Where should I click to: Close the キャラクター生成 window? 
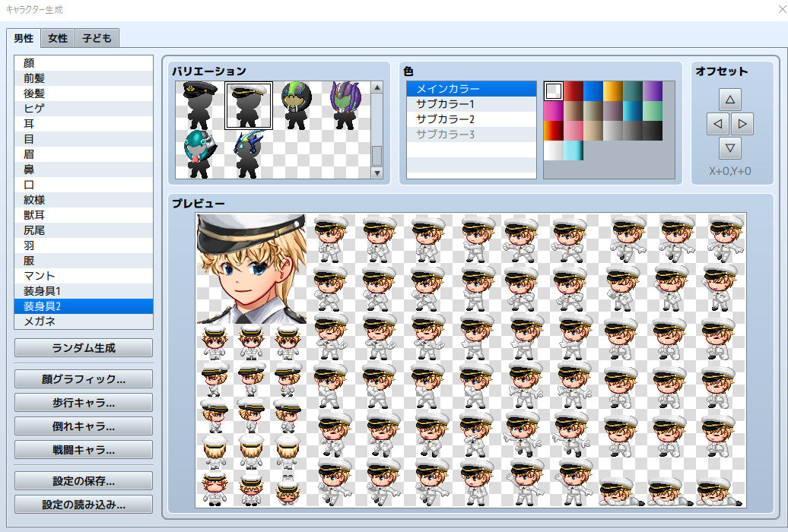click(781, 10)
